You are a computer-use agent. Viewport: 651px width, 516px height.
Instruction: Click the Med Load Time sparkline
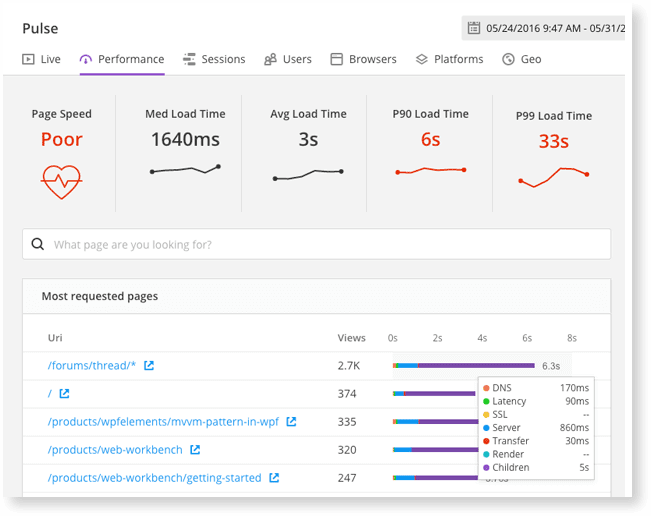185,169
